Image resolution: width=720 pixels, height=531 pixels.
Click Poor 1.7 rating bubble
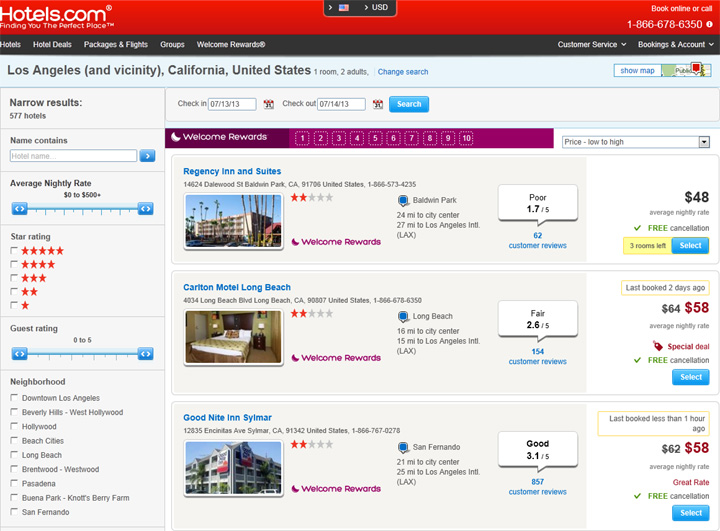(538, 205)
